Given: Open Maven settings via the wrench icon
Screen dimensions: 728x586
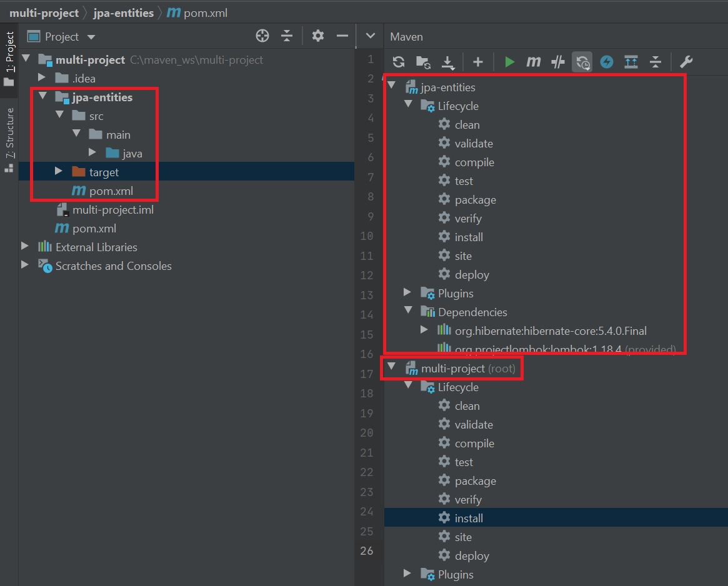Looking at the screenshot, I should click(x=686, y=62).
